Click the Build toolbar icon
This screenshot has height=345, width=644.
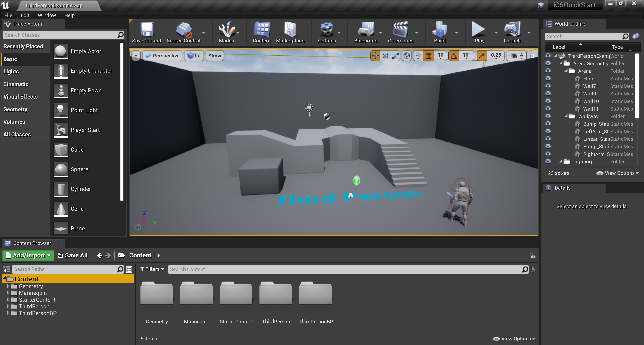440,30
